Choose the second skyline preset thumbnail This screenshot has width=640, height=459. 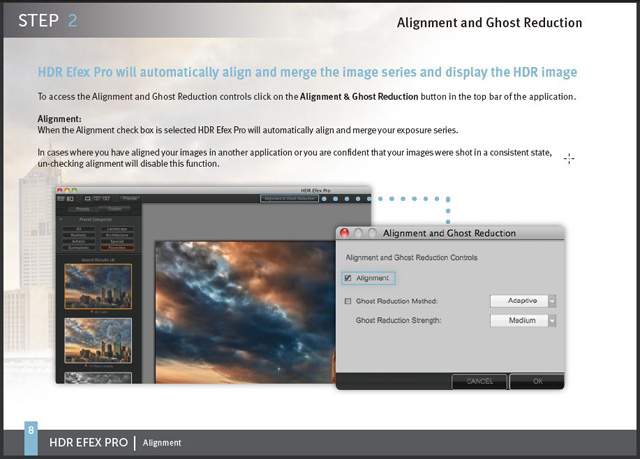point(98,341)
